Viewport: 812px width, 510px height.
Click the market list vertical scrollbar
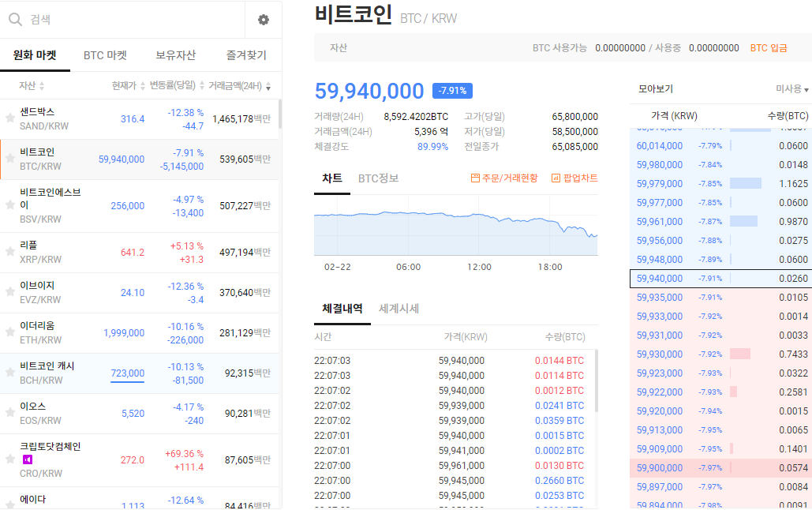(x=280, y=114)
